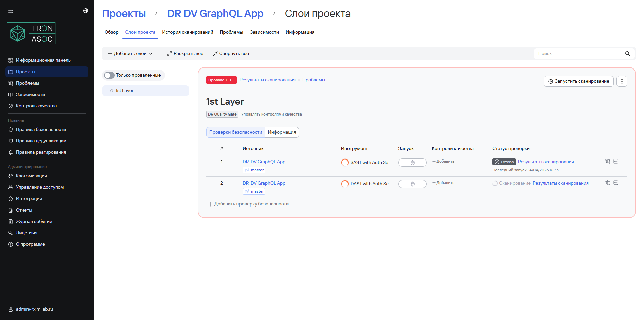Click 'Добавить проверку безопасности' link
The width and height of the screenshot is (644, 320).
(248, 204)
